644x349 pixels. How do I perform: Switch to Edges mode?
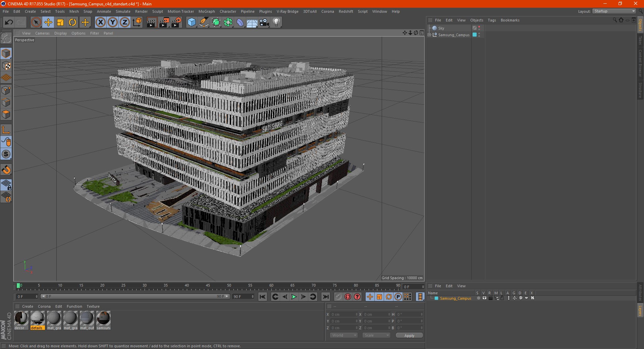6,102
